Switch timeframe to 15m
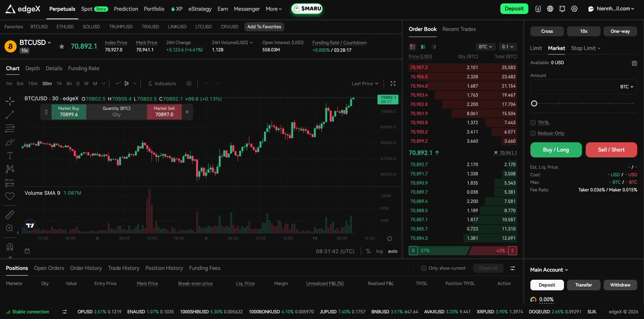The image size is (644, 319). click(33, 83)
